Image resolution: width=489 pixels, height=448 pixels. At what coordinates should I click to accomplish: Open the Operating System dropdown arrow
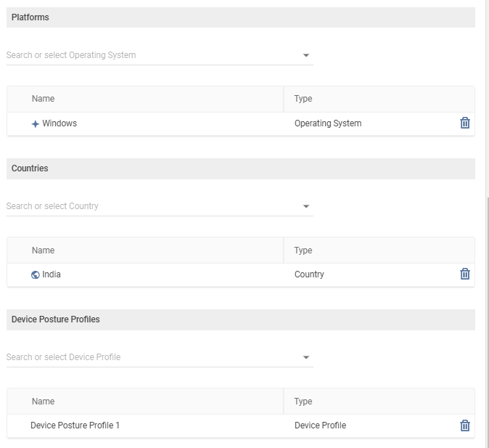click(305, 55)
